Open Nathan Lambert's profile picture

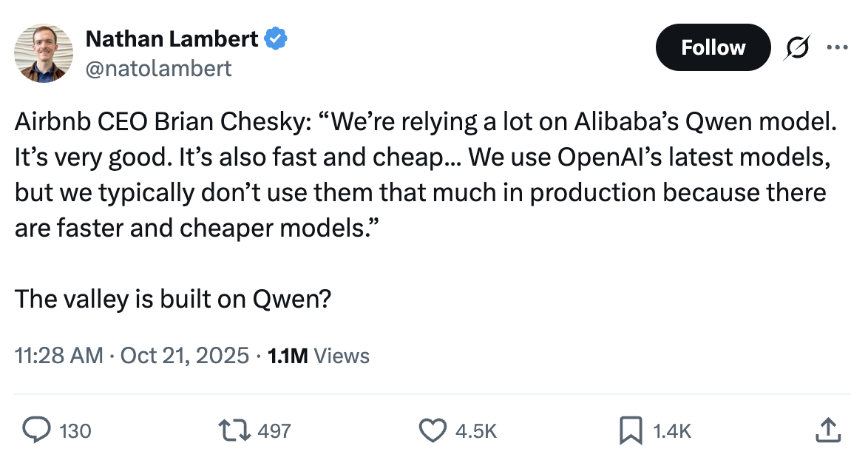click(x=44, y=53)
